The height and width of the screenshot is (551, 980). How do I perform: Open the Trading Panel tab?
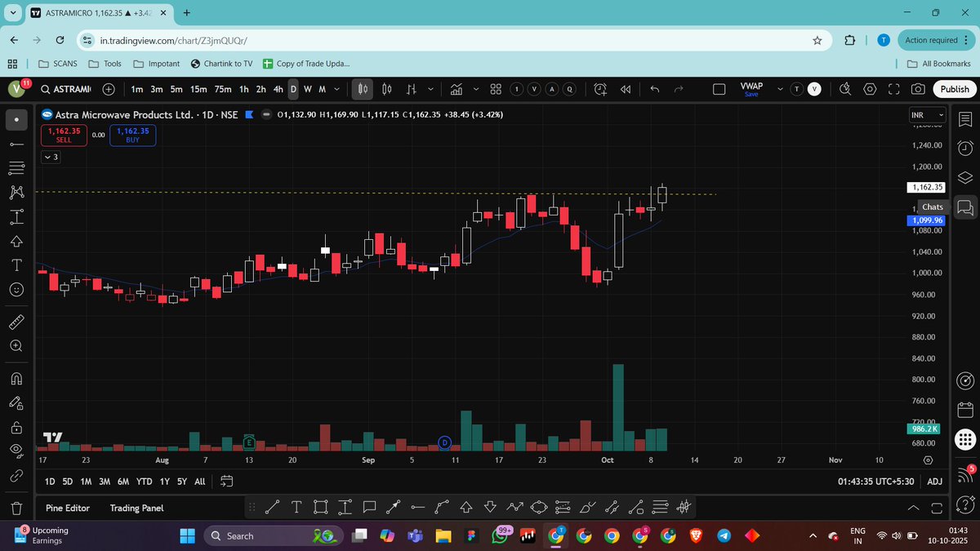pyautogui.click(x=135, y=508)
